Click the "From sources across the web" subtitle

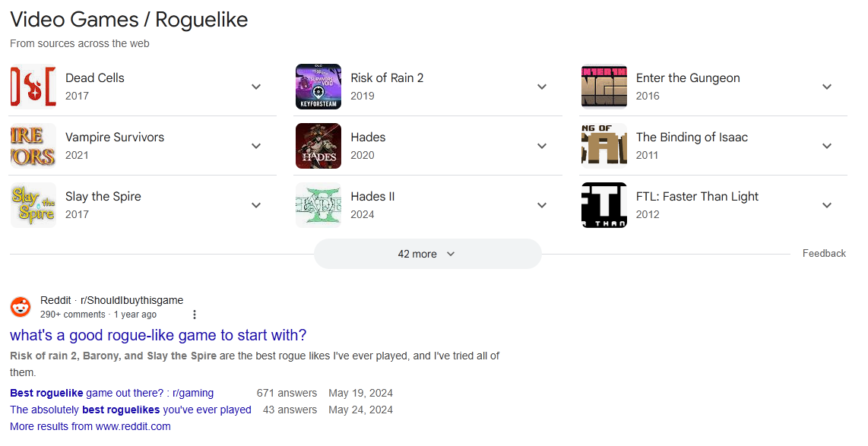coord(80,44)
